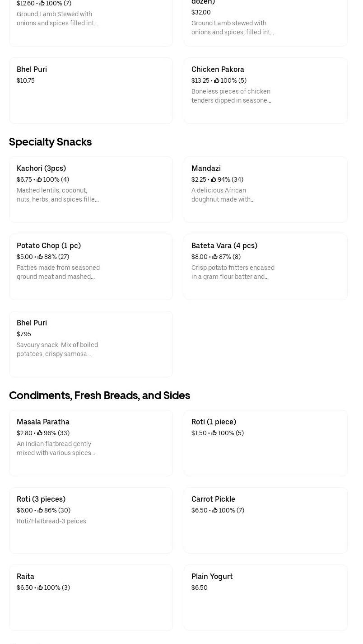
Task: Choose the $10.75 Bhel Puri item
Action: tap(32, 69)
